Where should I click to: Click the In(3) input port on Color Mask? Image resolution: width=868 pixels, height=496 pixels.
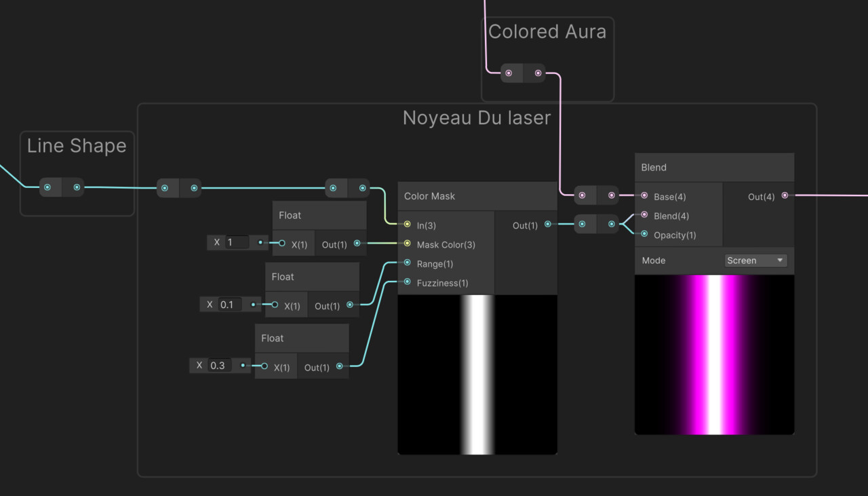408,225
